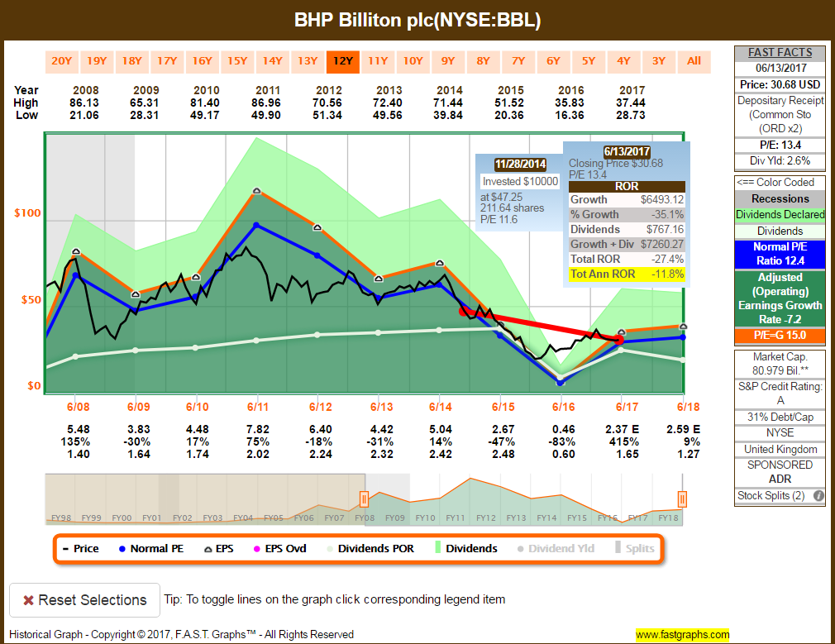Select the 11Y time range tab

pyautogui.click(x=378, y=61)
